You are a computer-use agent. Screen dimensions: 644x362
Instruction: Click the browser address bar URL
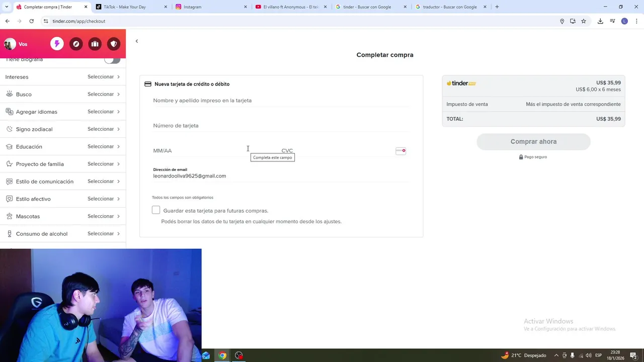coord(79,21)
